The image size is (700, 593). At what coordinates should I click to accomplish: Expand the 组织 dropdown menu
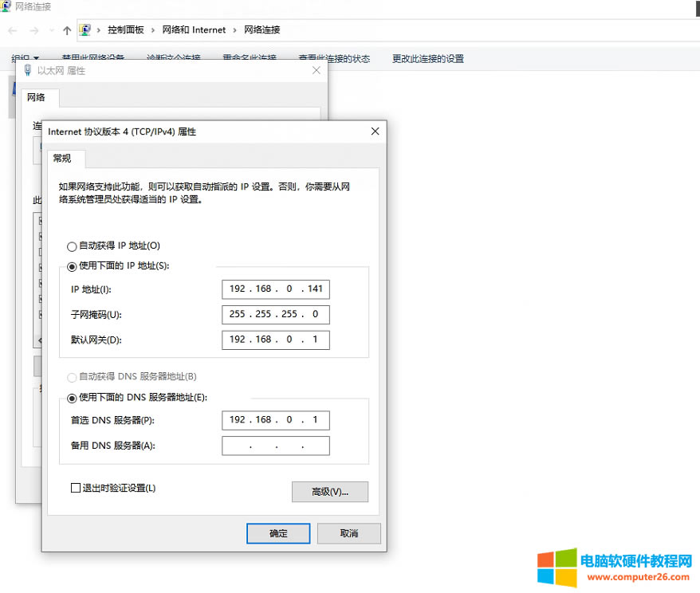[25, 58]
